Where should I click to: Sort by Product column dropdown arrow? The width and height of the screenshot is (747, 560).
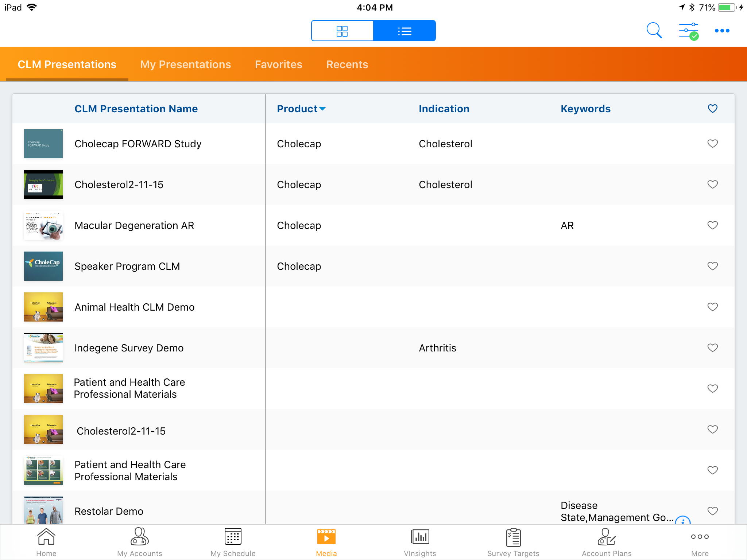322,109
